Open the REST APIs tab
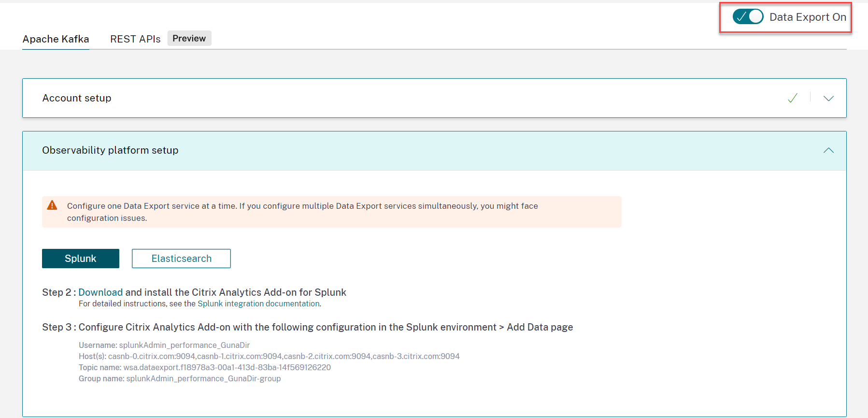This screenshot has height=418, width=868. coord(135,39)
